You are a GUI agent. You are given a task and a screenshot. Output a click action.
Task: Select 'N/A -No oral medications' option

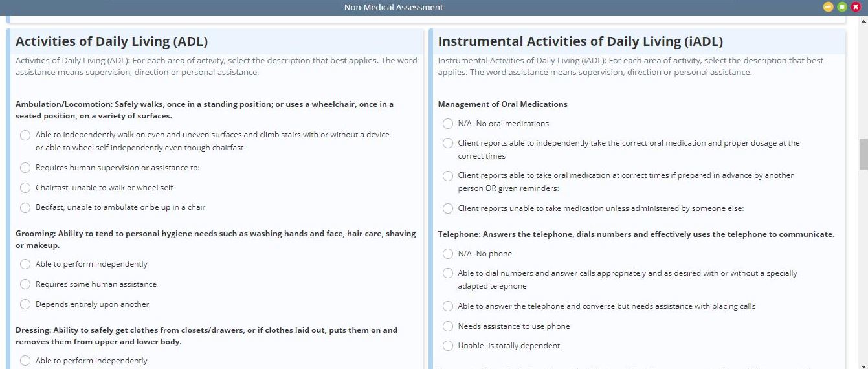pos(447,124)
